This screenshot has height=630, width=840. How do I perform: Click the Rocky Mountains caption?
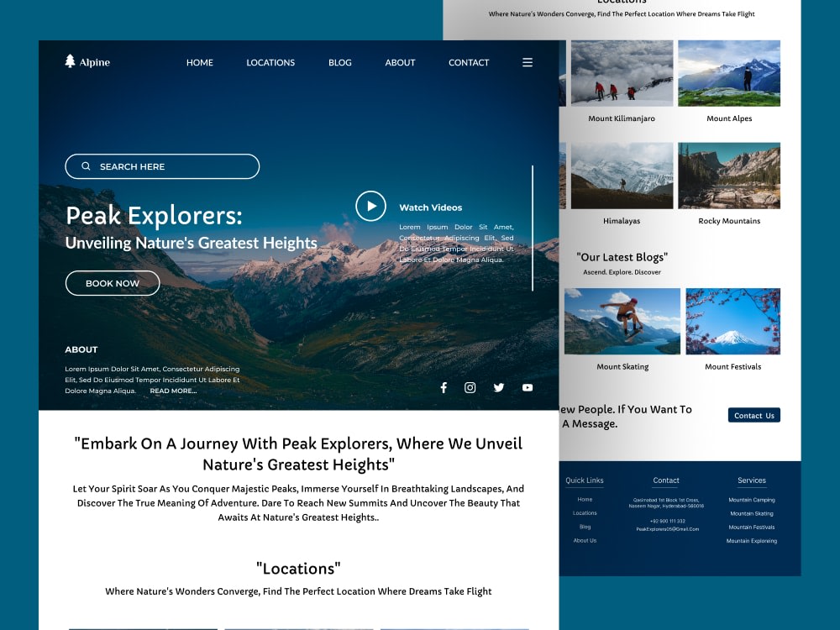[x=728, y=221]
